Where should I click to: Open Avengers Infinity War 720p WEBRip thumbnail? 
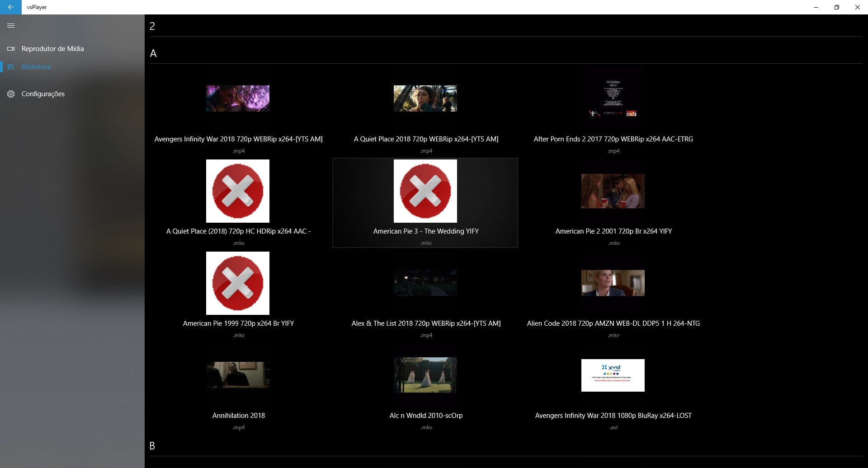pos(238,98)
